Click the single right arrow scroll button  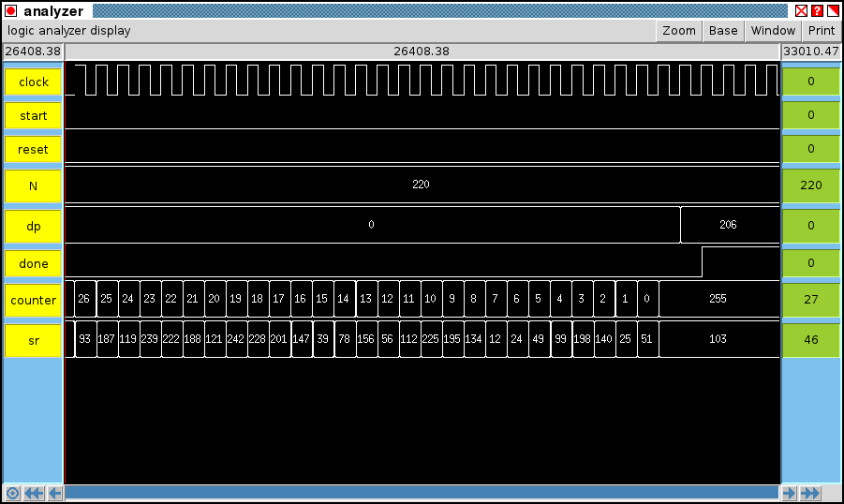click(x=789, y=494)
